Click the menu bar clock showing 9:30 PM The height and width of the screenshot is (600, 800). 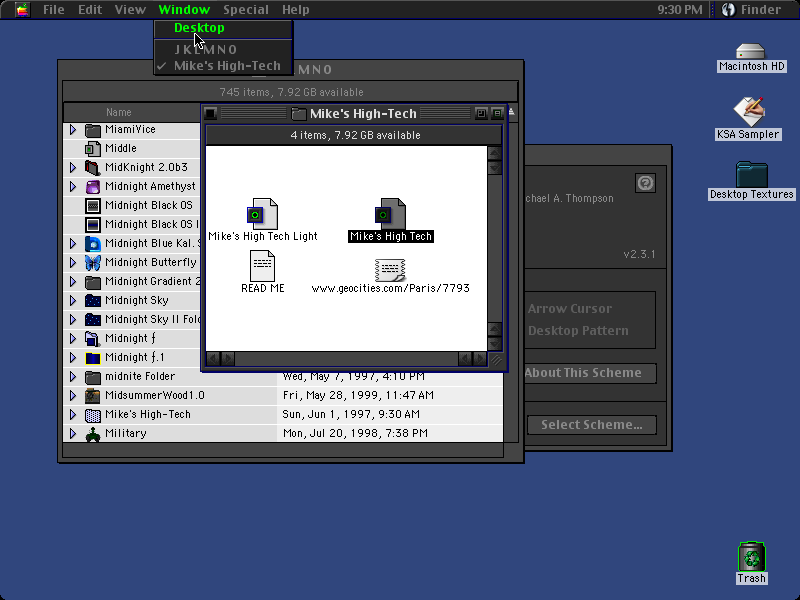[x=680, y=9]
